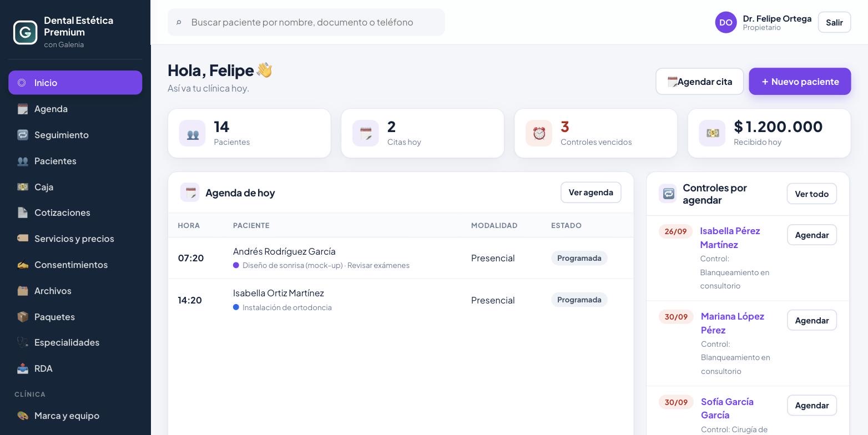Click the Recibido hoy money card icon

click(712, 133)
